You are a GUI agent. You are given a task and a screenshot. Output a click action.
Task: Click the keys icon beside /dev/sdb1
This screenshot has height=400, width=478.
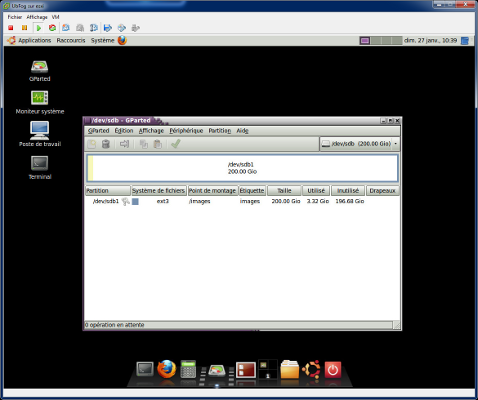[x=125, y=201]
